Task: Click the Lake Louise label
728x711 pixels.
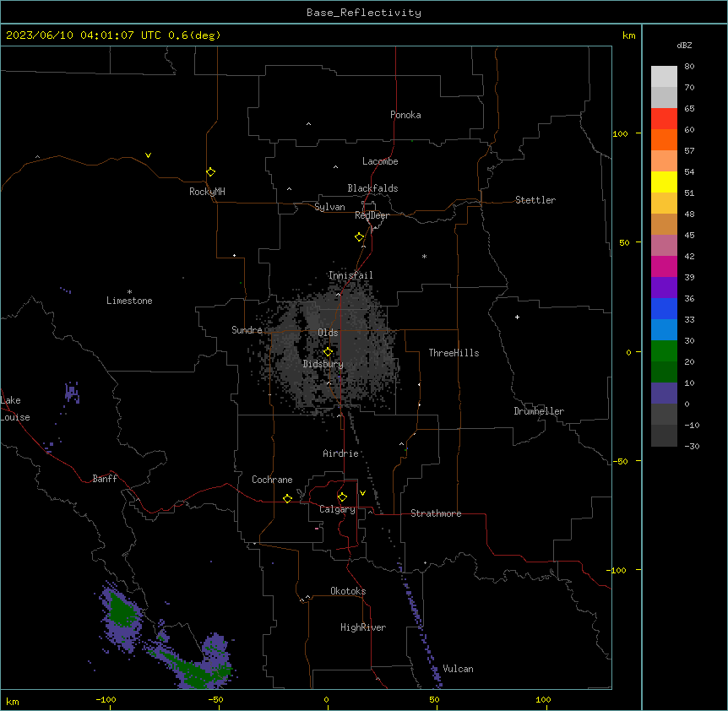Action: point(15,409)
